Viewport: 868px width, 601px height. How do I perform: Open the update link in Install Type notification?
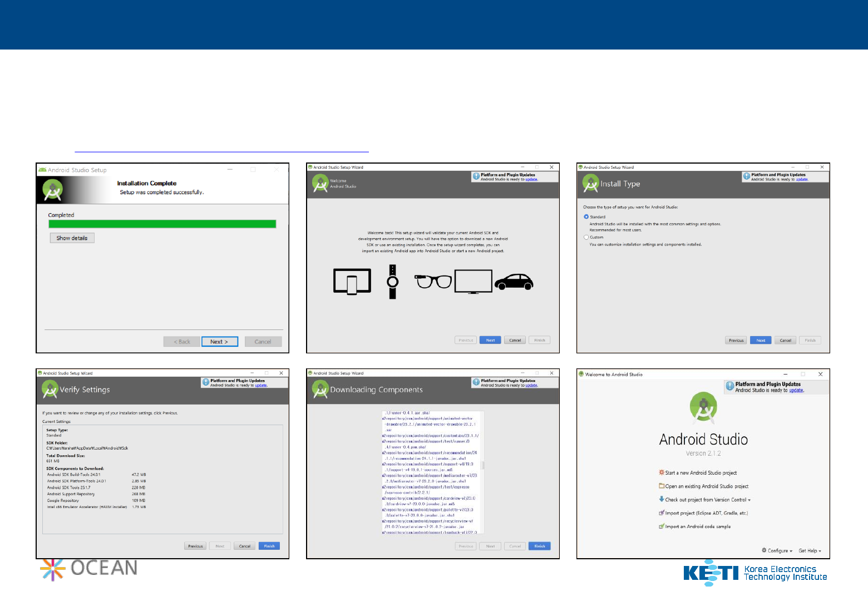[x=802, y=179]
